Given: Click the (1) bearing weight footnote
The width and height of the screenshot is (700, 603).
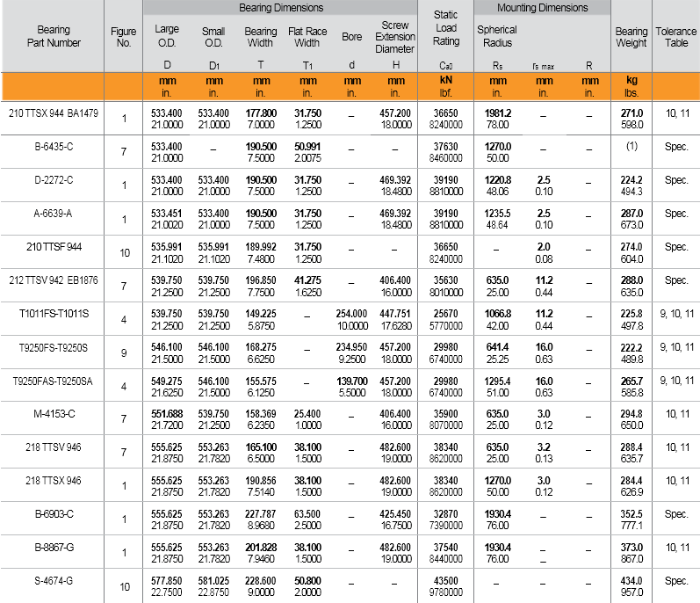Looking at the screenshot, I should coord(631,147).
